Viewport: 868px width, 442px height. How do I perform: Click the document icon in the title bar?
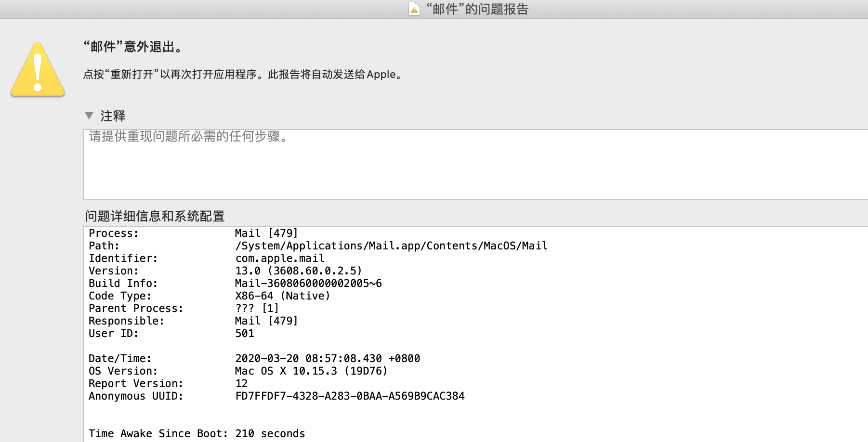tap(414, 9)
